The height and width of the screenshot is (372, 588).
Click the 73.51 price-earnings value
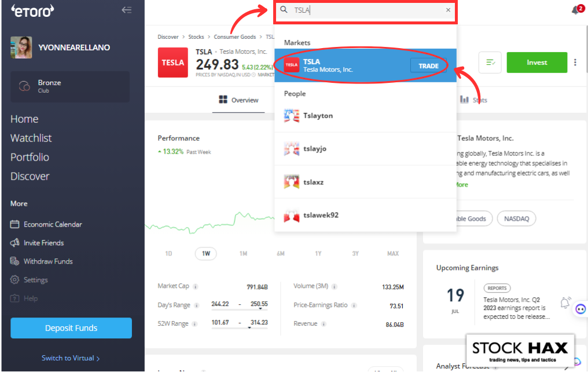(396, 306)
